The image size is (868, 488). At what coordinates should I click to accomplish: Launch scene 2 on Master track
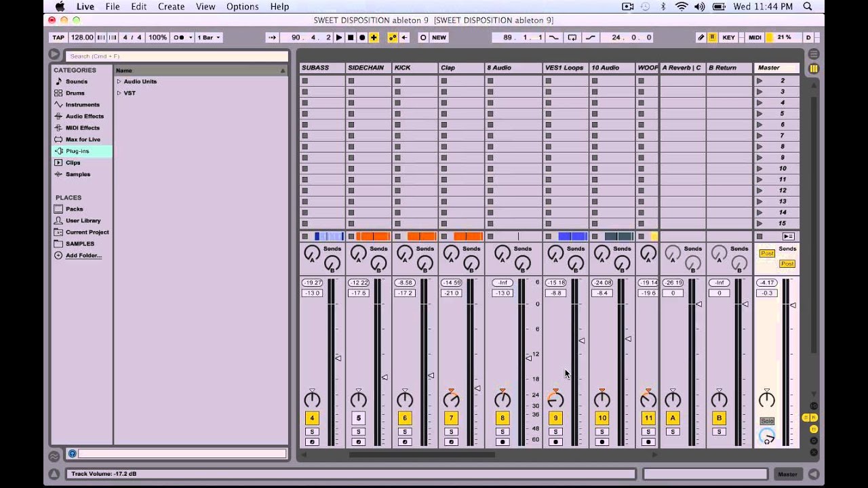click(x=759, y=81)
